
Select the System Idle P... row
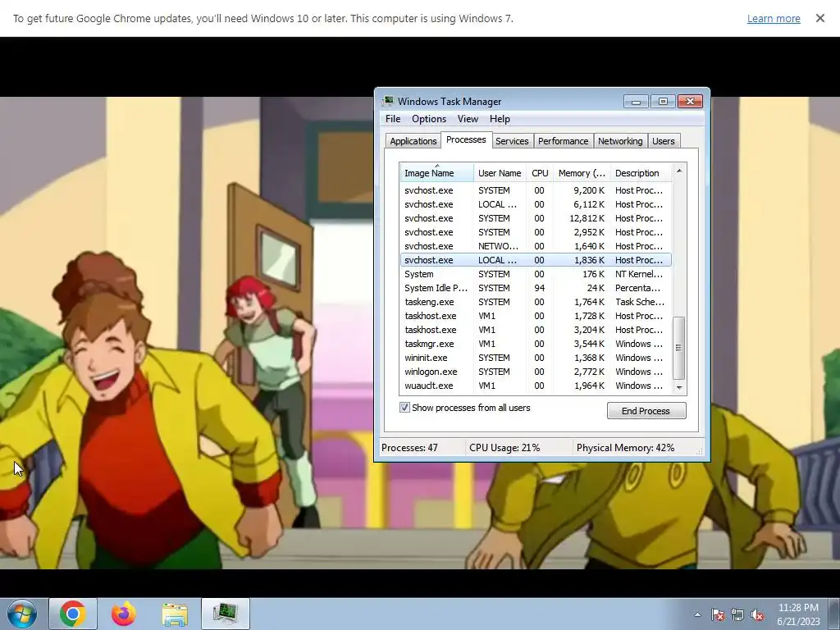tap(536, 288)
